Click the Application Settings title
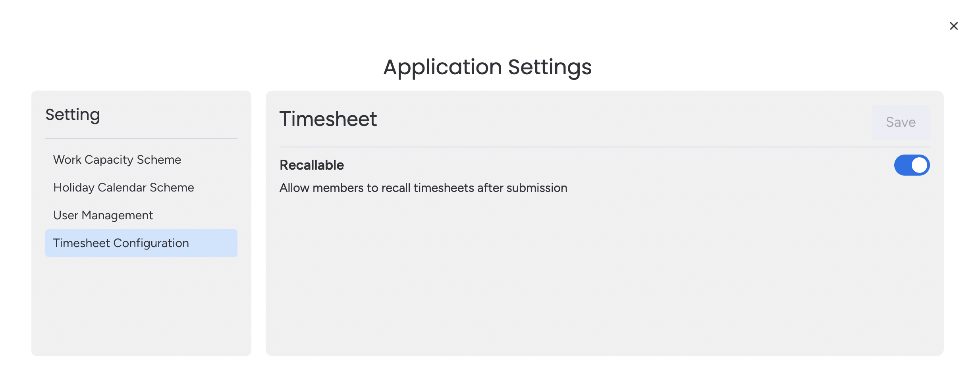Screen dimensions: 980x383 [x=487, y=67]
